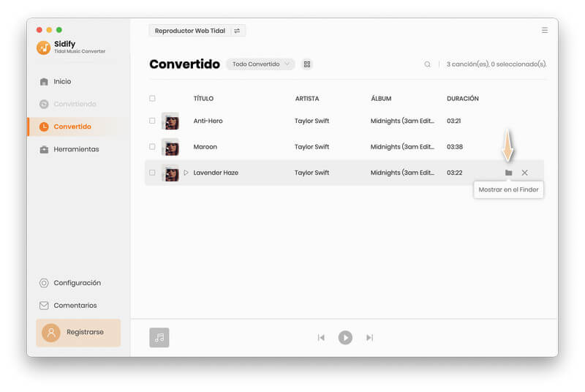585x392 pixels.
Task: Click the Inicio house icon
Action: [x=44, y=82]
